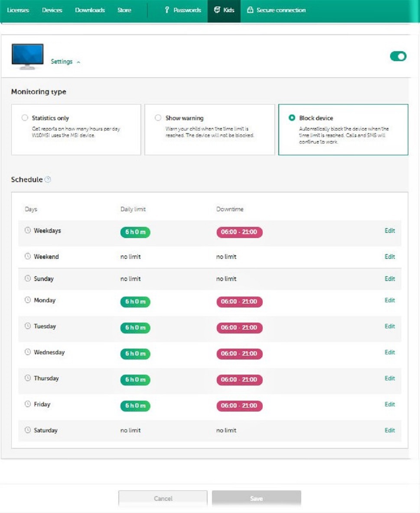Choose the Show warning radio option
The image size is (420, 513).
(158, 118)
